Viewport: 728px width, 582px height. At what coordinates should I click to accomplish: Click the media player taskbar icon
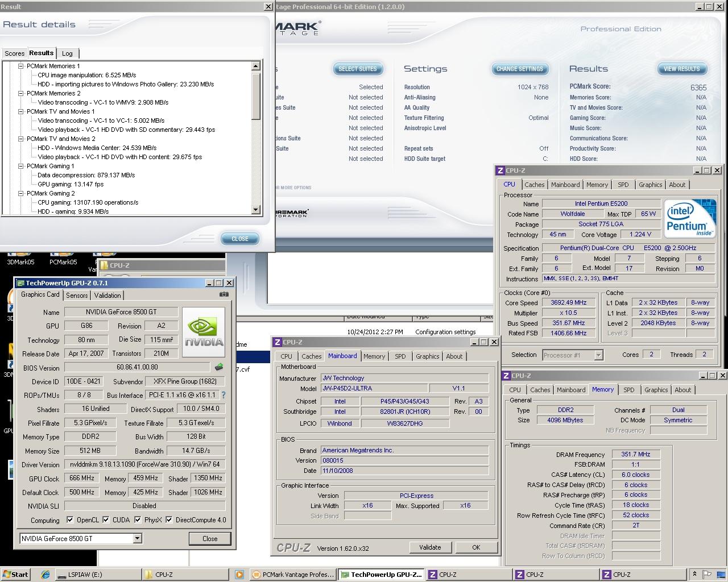(239, 575)
